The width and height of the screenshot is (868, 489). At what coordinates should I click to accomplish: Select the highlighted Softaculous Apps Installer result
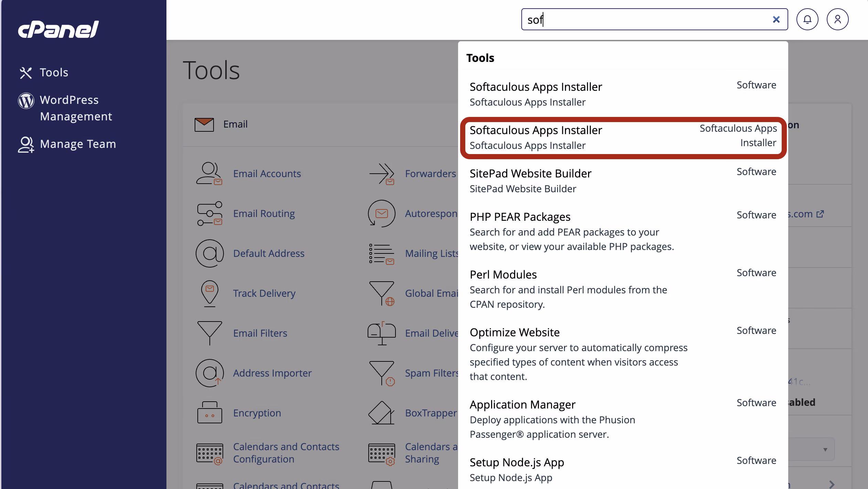pos(623,138)
